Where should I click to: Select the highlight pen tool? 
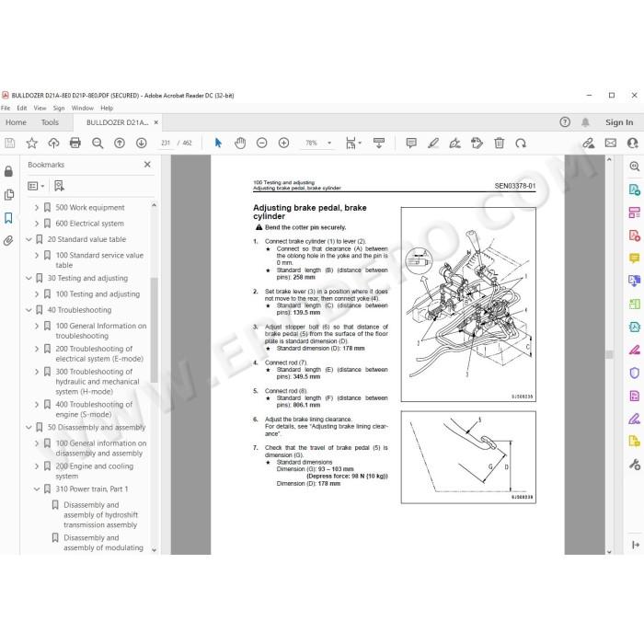click(433, 143)
